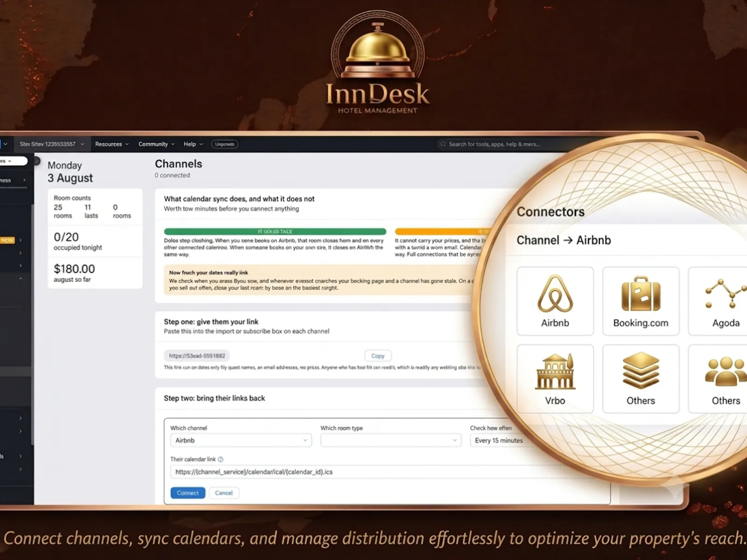Screen dimensions: 747x560
Task: Open the Which channel Airbnb dropdown
Action: (x=241, y=441)
